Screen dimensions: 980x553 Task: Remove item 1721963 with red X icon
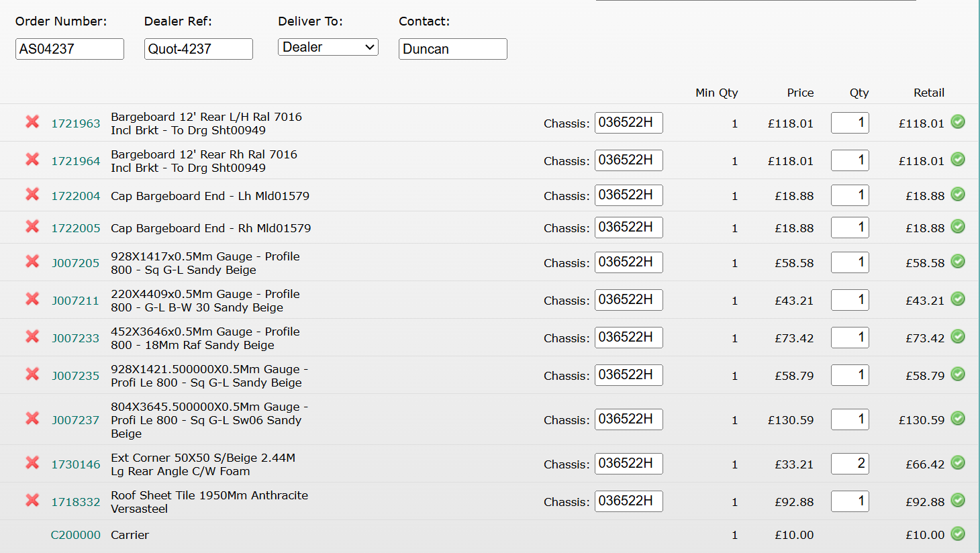(32, 122)
